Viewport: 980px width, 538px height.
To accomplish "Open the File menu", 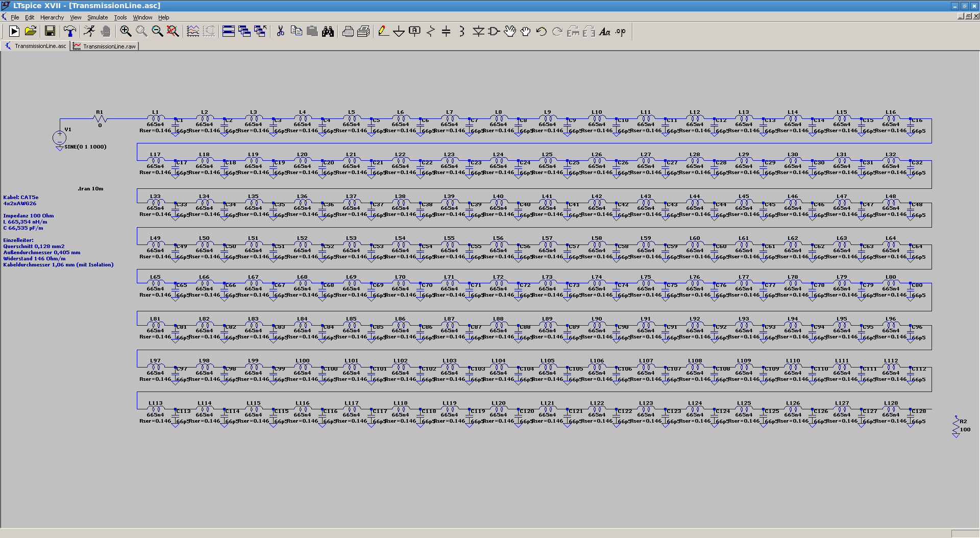I will coord(15,17).
